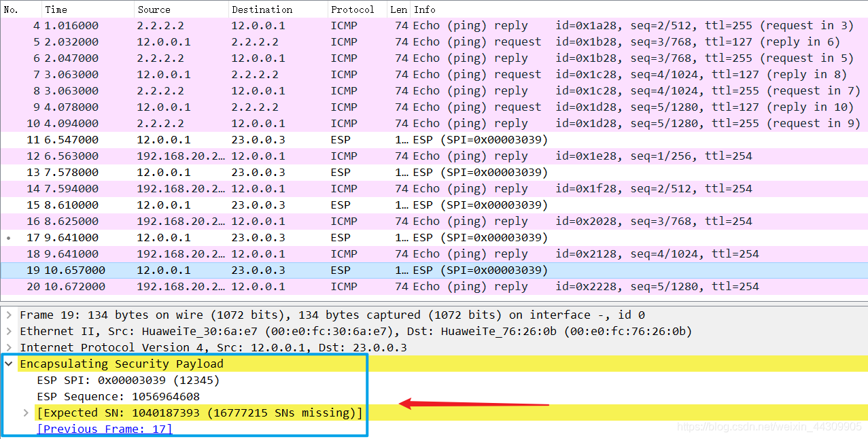Viewport: 868px width, 439px height.
Task: Select ESP packet 17 at 9.641000
Action: pos(434,238)
